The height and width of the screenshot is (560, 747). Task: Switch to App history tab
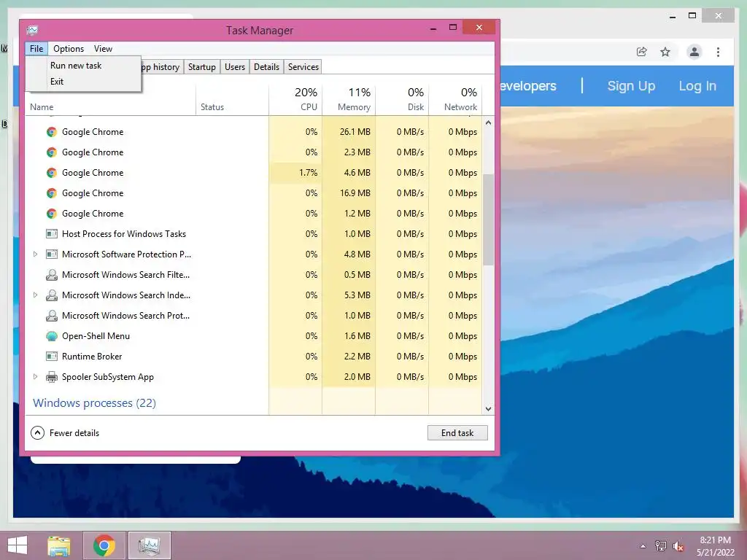coord(162,67)
